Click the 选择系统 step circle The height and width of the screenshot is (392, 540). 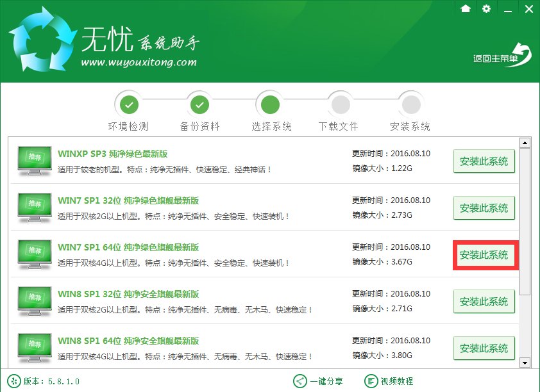tap(270, 104)
